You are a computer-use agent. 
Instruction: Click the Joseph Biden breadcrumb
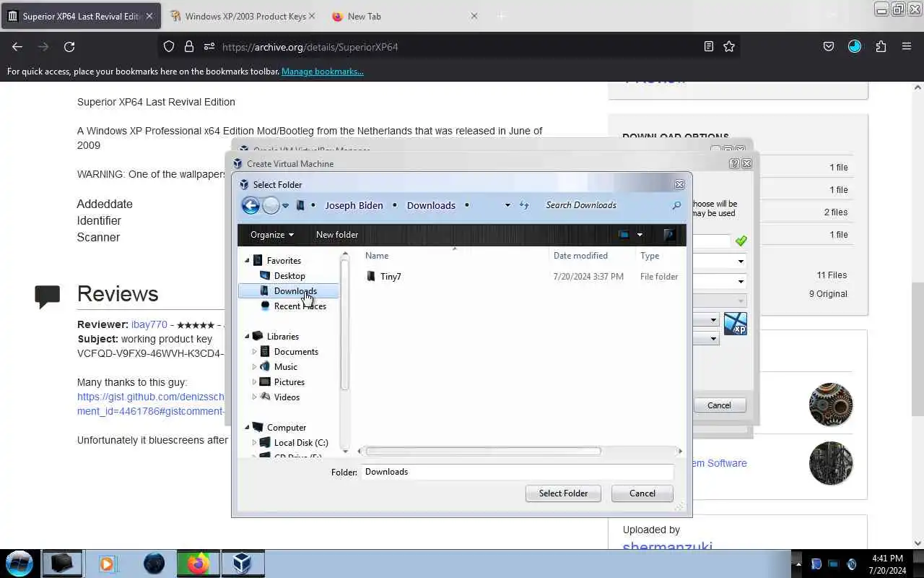pos(354,205)
